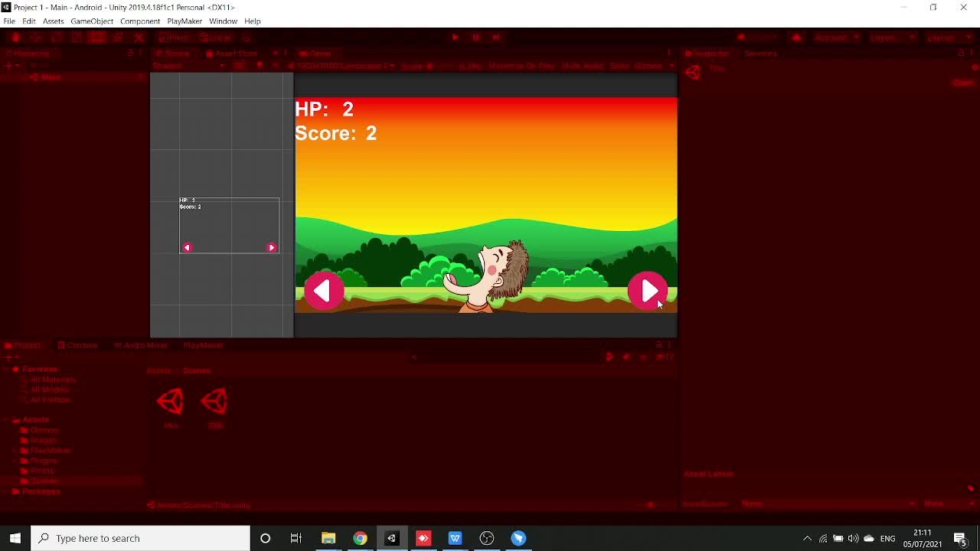The width and height of the screenshot is (980, 551).
Task: Expand the Packages folder
Action: [x=7, y=491]
